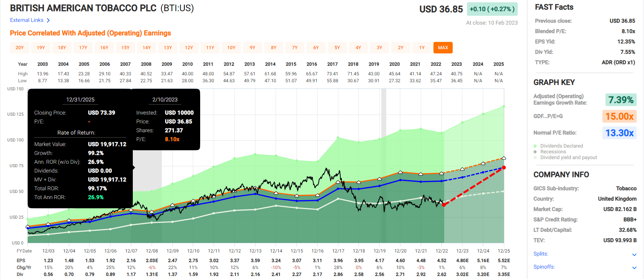
Task: Select the 13Y range button
Action: click(168, 48)
